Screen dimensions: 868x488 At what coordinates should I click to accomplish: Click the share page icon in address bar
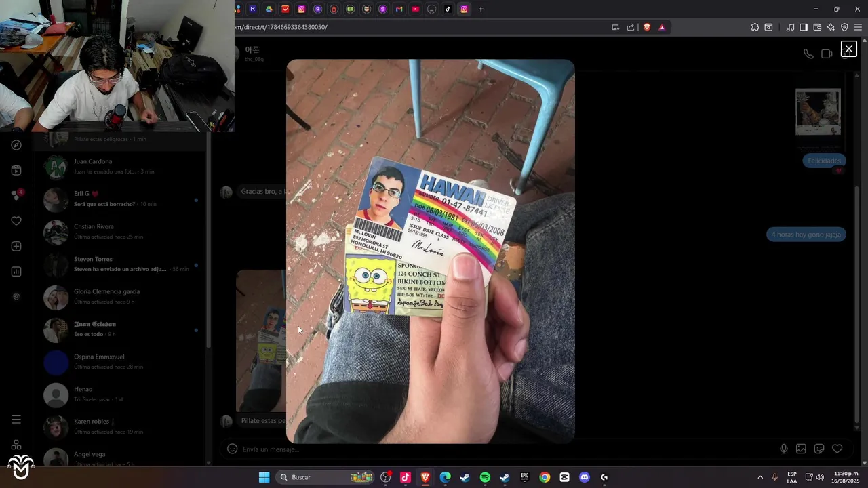pos(631,27)
